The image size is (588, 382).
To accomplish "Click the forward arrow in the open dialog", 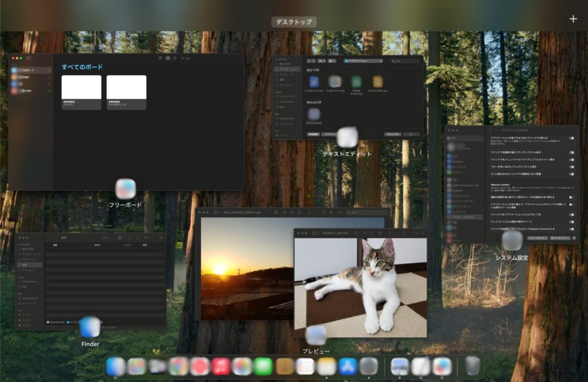I will coord(314,61).
